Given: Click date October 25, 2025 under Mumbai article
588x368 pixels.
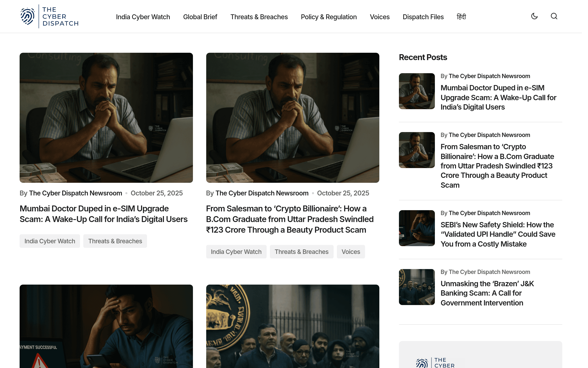Looking at the screenshot, I should pyautogui.click(x=157, y=193).
